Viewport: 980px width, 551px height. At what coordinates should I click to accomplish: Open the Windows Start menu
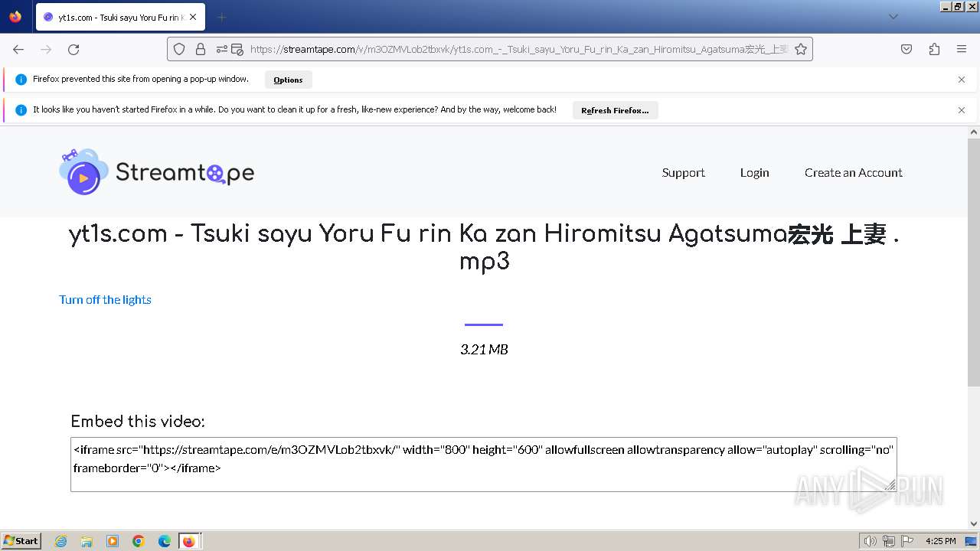[x=21, y=541]
